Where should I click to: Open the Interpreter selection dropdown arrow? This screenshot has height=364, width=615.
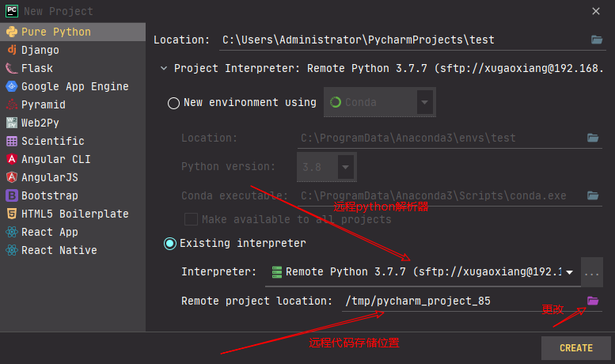pos(570,272)
